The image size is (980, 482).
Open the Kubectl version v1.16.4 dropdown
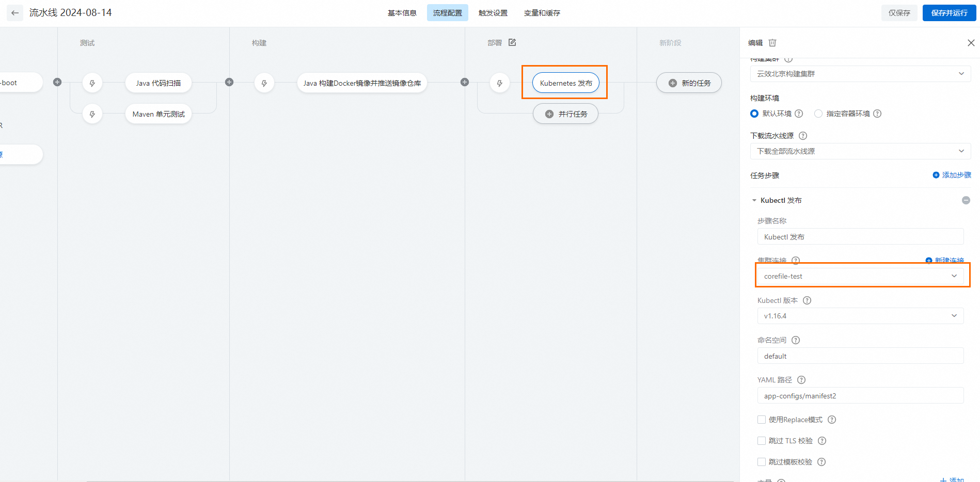[860, 316]
